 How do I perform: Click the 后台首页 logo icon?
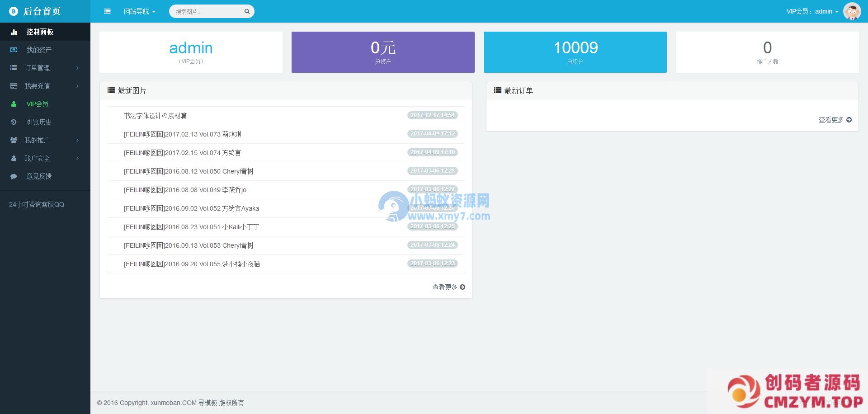(x=14, y=11)
